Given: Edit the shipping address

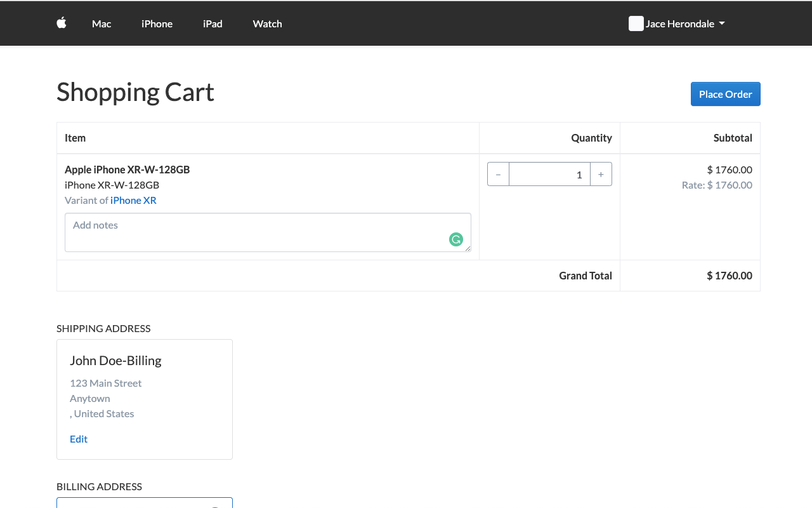Looking at the screenshot, I should tap(78, 439).
